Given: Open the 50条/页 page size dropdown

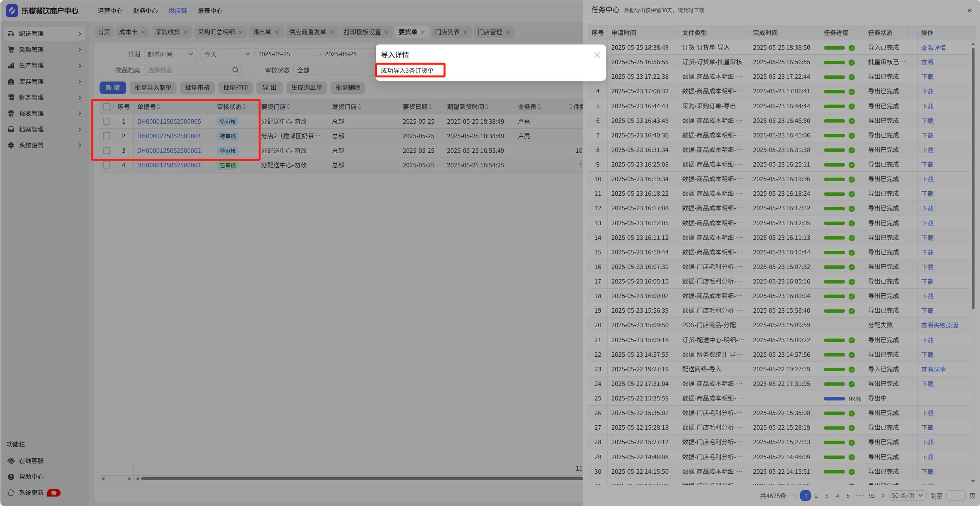Looking at the screenshot, I should pyautogui.click(x=907, y=495).
